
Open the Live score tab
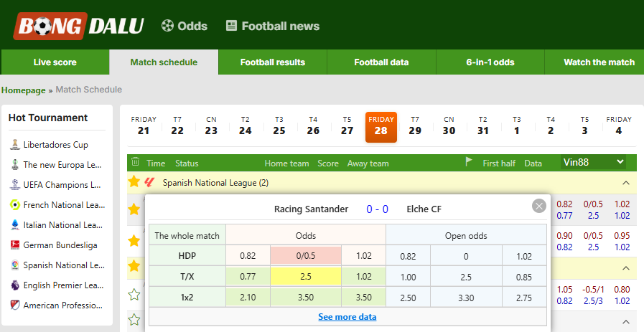55,62
